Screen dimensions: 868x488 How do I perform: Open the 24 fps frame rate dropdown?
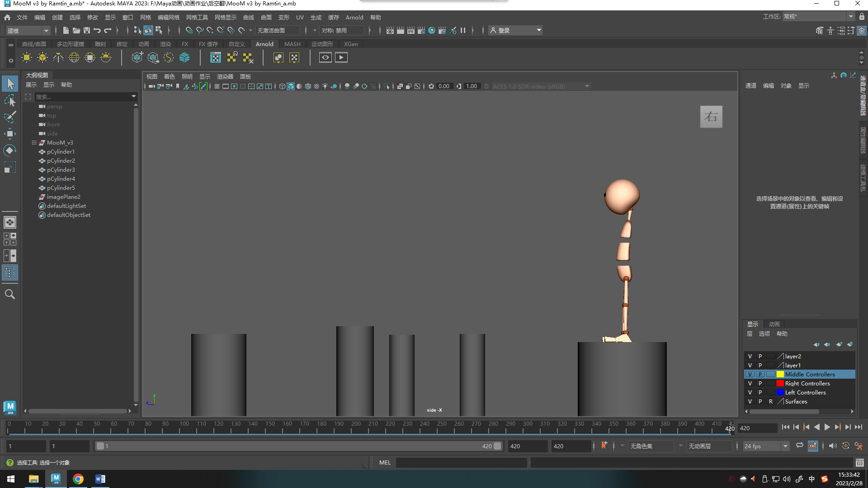[785, 446]
